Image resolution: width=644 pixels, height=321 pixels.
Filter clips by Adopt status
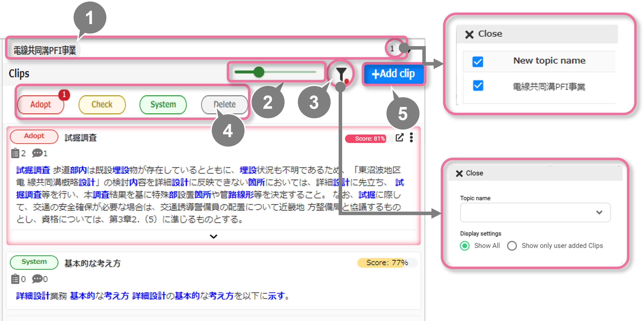[x=41, y=104]
